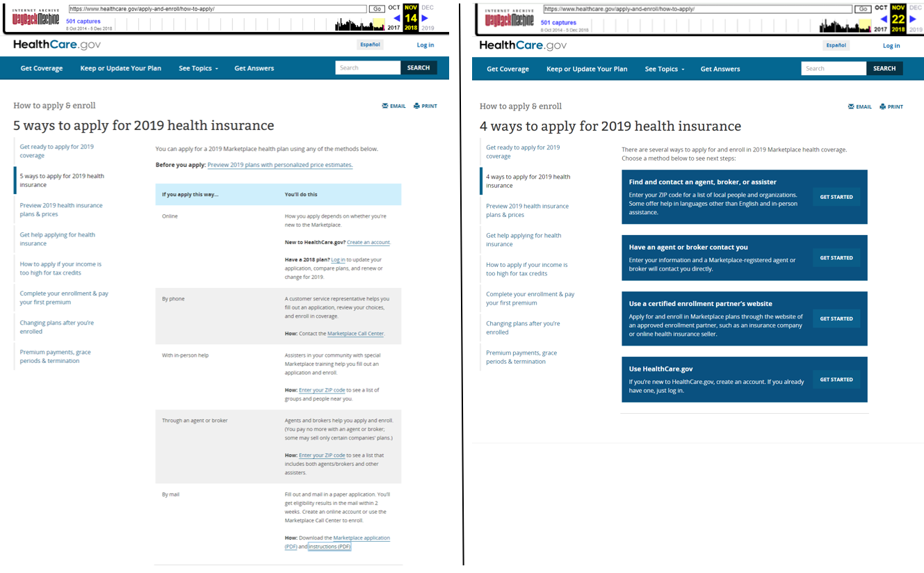The height and width of the screenshot is (573, 924).
Task: Expand the See Topics dropdown on the left page
Action: pos(198,68)
